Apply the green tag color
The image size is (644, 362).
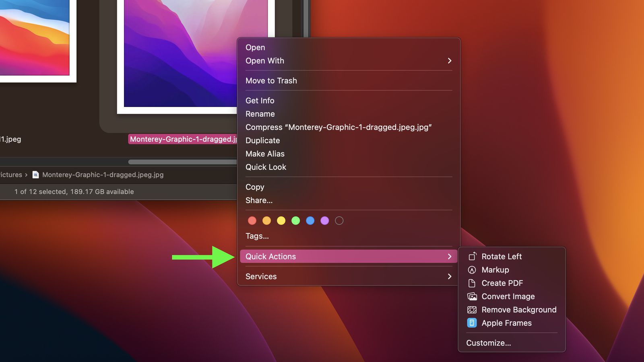click(x=295, y=220)
